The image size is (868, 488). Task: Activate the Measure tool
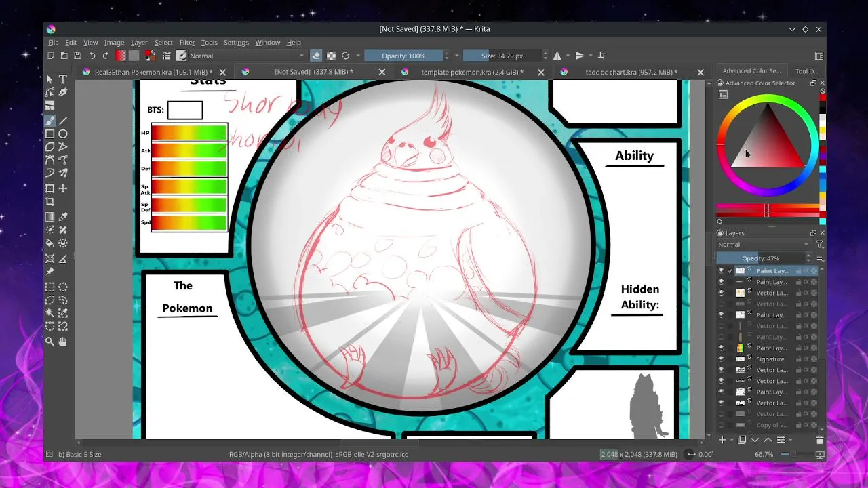63,258
